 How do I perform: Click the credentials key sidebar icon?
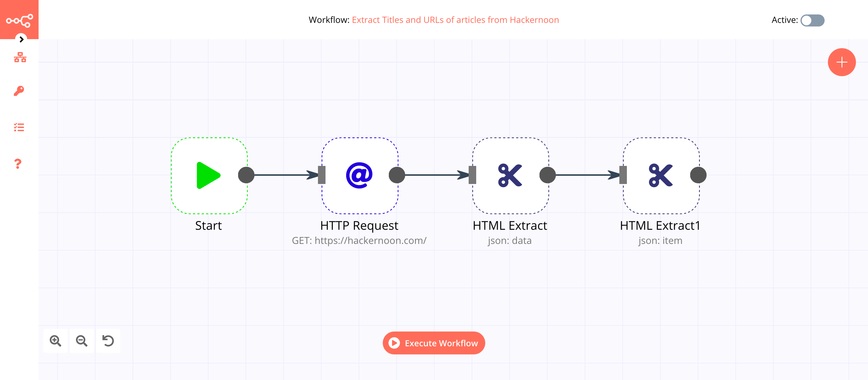pos(19,91)
